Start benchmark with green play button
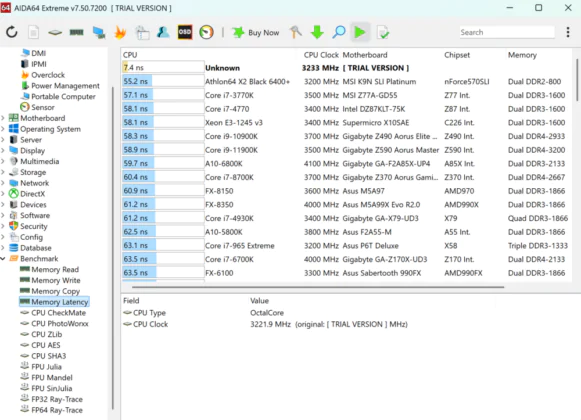581x420 pixels. (x=359, y=32)
